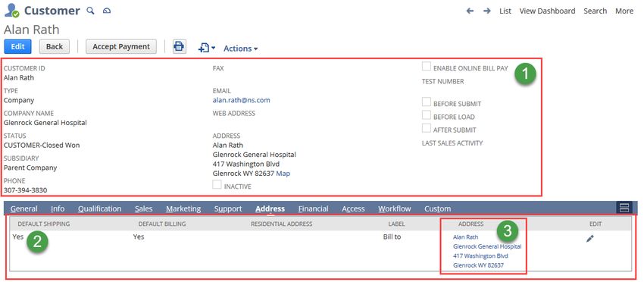Switch to the Access tab

pos(353,208)
